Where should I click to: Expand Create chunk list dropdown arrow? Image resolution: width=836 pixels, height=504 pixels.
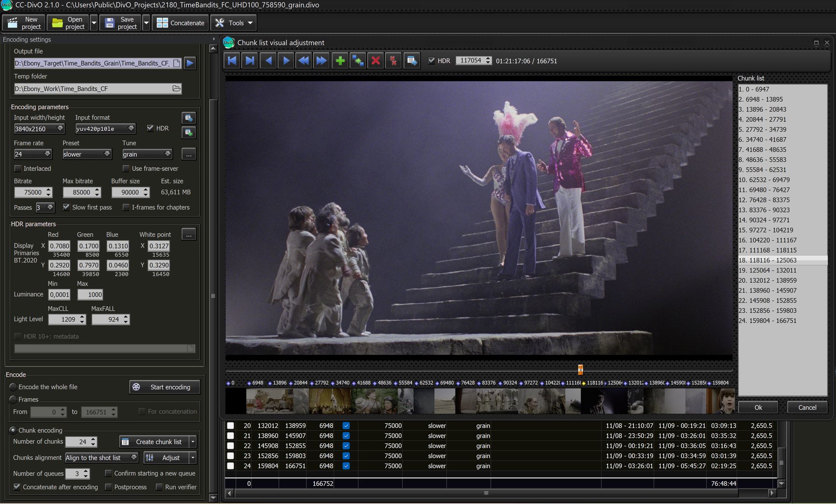pyautogui.click(x=192, y=441)
